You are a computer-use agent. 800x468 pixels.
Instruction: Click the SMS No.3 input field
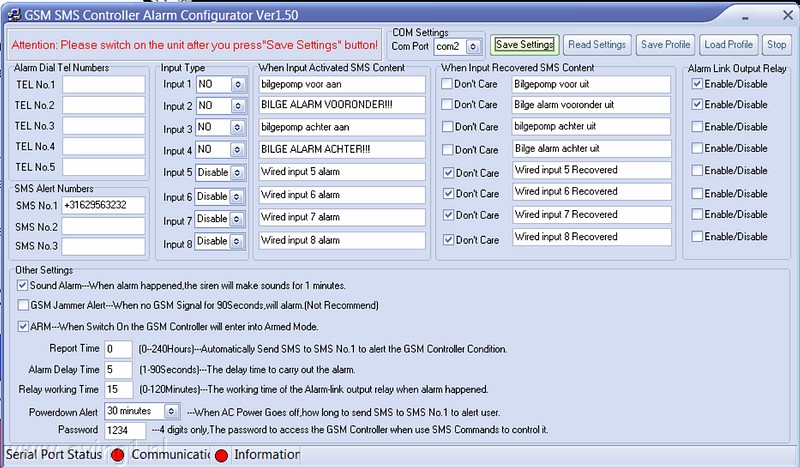coord(104,247)
